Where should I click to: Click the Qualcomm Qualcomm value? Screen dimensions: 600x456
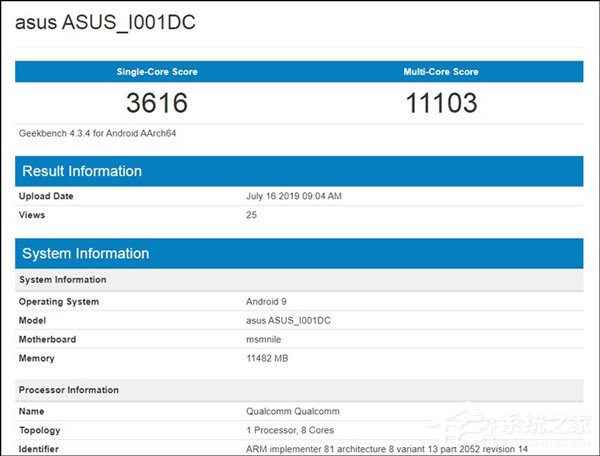[x=293, y=411]
